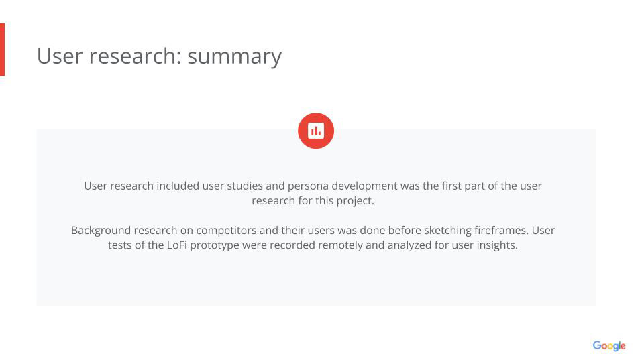Click the Google logo
The width and height of the screenshot is (644, 362).
pos(608,346)
